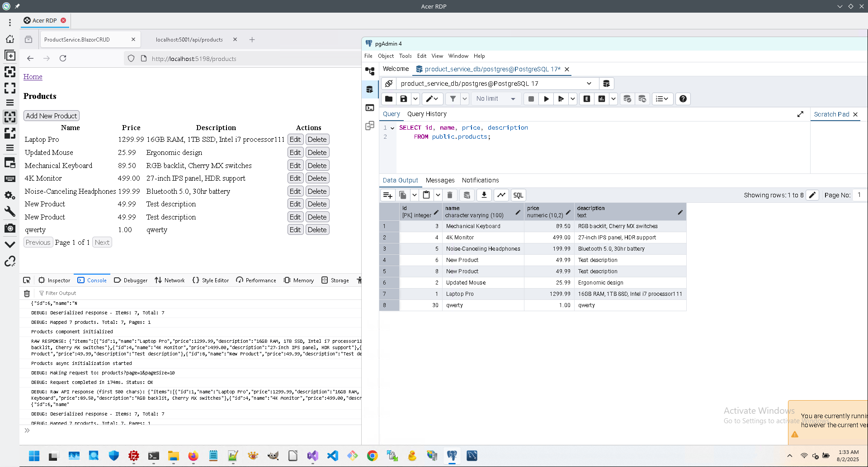Copy selected rows in data output
The image size is (868, 467).
(x=402, y=195)
